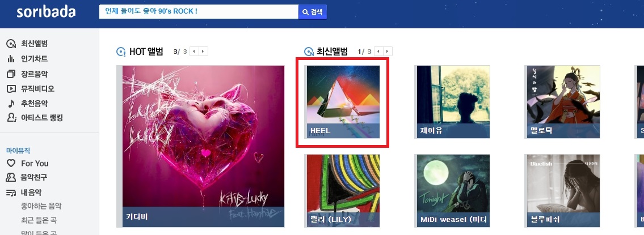Select 장르음악 in the sidebar
Image resolution: width=644 pixels, height=235 pixels.
[27, 74]
